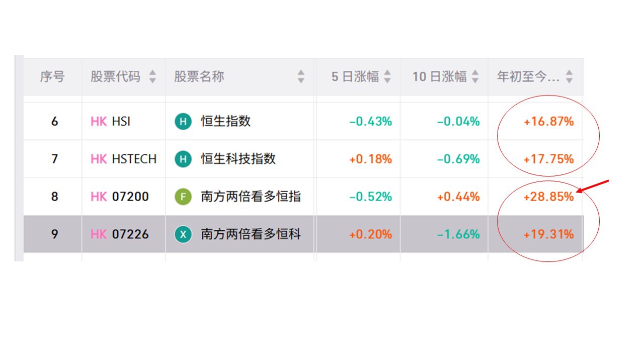The image size is (644, 362).
Task: Click the +28.85% year-to-date value
Action: pos(548,197)
